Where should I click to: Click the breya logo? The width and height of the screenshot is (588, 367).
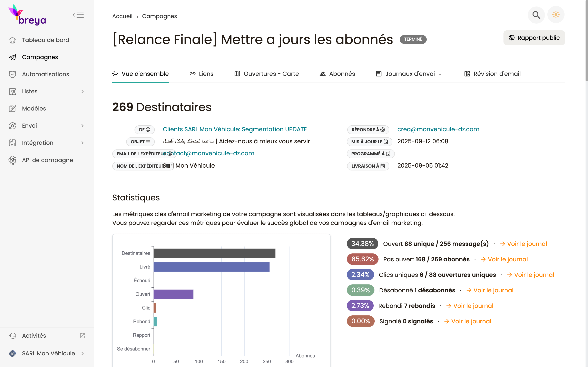[x=27, y=15]
